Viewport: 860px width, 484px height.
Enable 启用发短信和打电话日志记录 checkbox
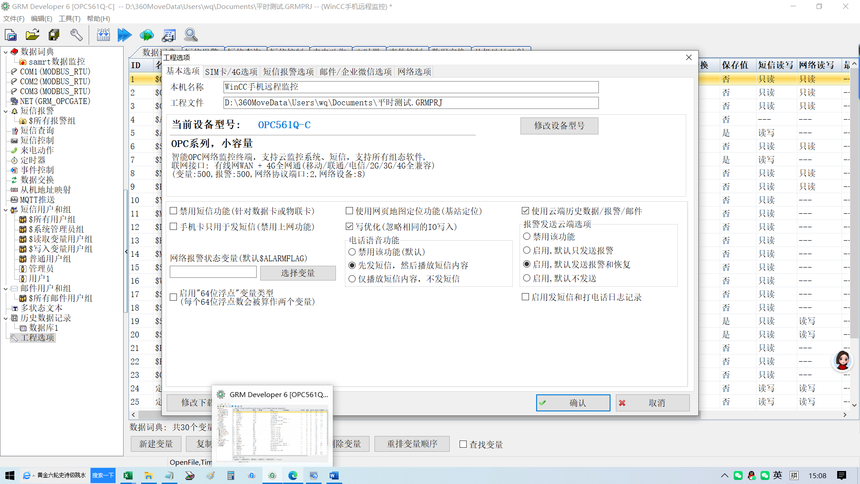(x=525, y=297)
